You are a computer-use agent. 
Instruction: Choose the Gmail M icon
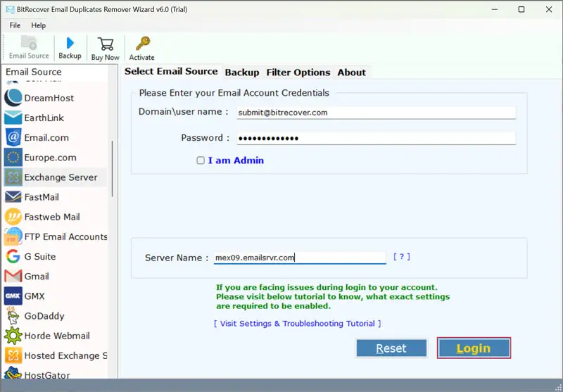13,276
